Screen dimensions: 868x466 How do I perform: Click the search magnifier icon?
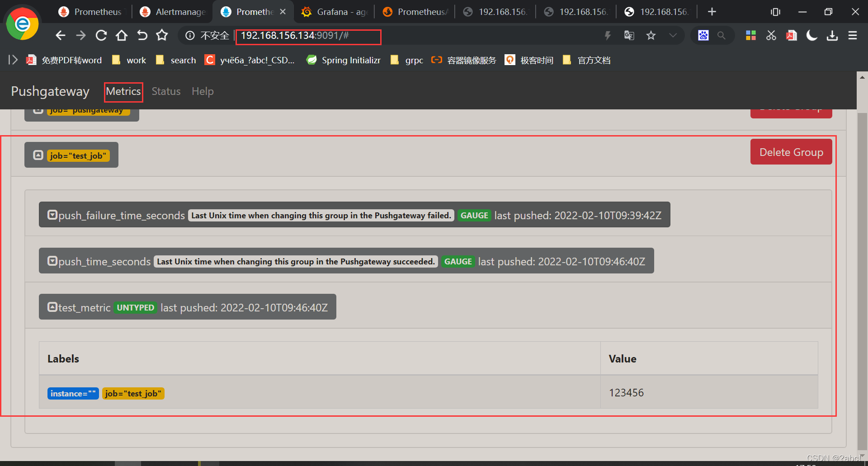(x=722, y=35)
